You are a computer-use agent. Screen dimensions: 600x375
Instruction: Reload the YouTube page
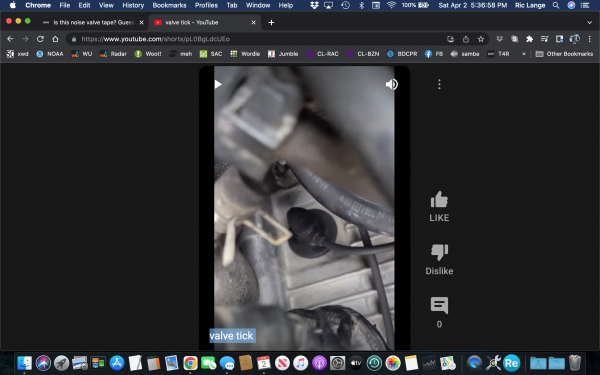40,39
